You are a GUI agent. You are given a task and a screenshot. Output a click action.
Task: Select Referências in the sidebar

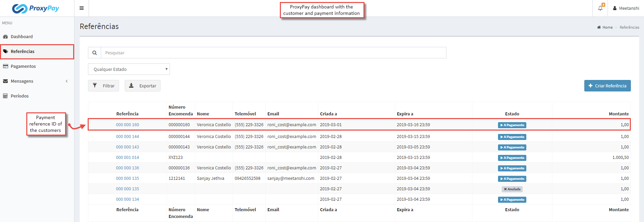click(37, 51)
